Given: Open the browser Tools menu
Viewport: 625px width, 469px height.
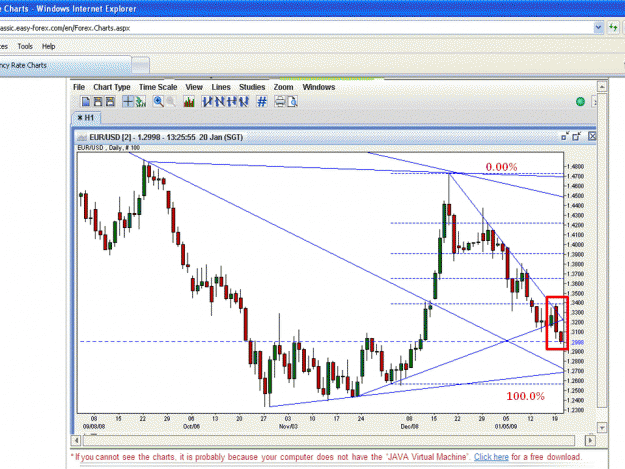Looking at the screenshot, I should click(25, 46).
